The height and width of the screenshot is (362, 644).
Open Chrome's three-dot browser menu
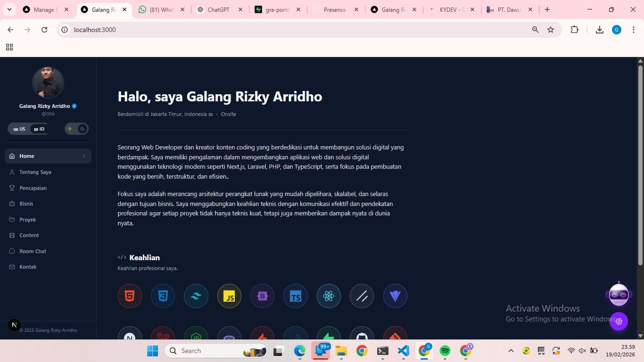[634, 29]
